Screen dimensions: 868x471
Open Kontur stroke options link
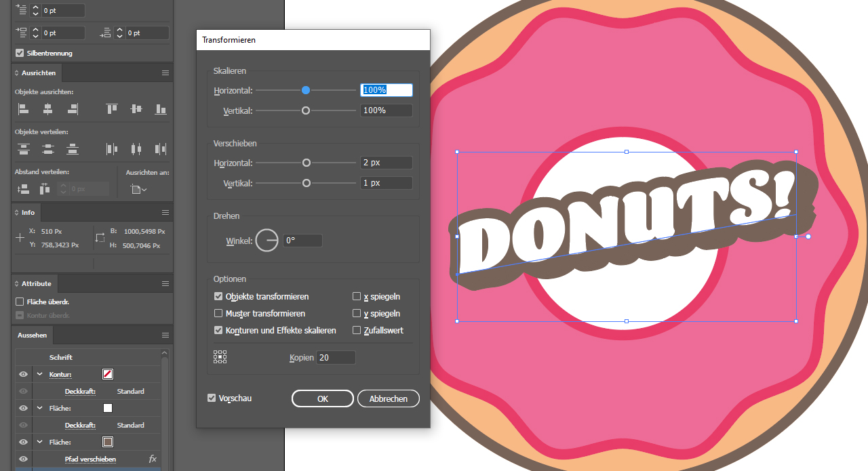[x=60, y=374]
